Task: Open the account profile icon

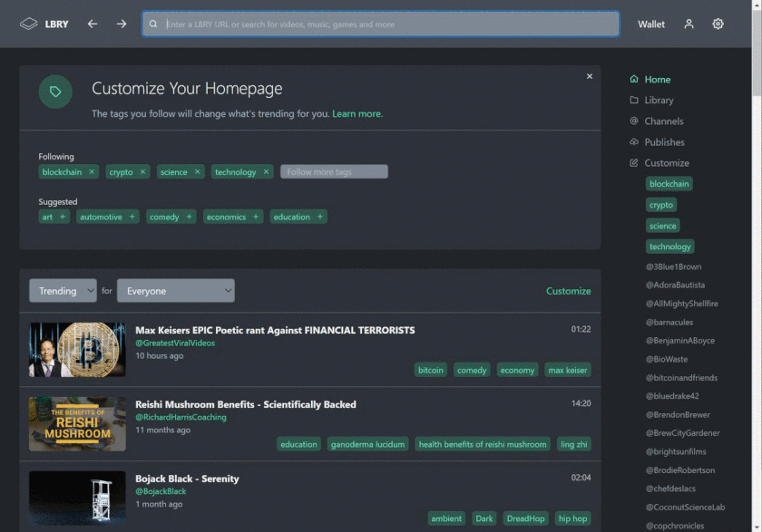Action: point(689,24)
